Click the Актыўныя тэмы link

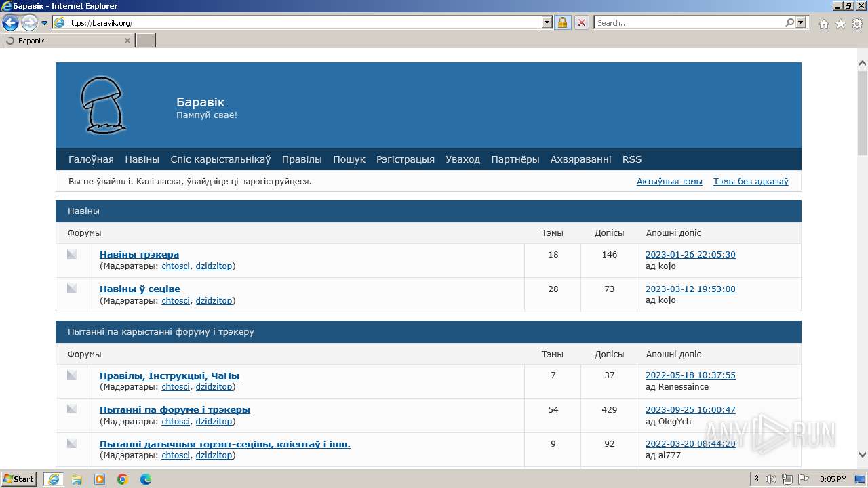669,182
